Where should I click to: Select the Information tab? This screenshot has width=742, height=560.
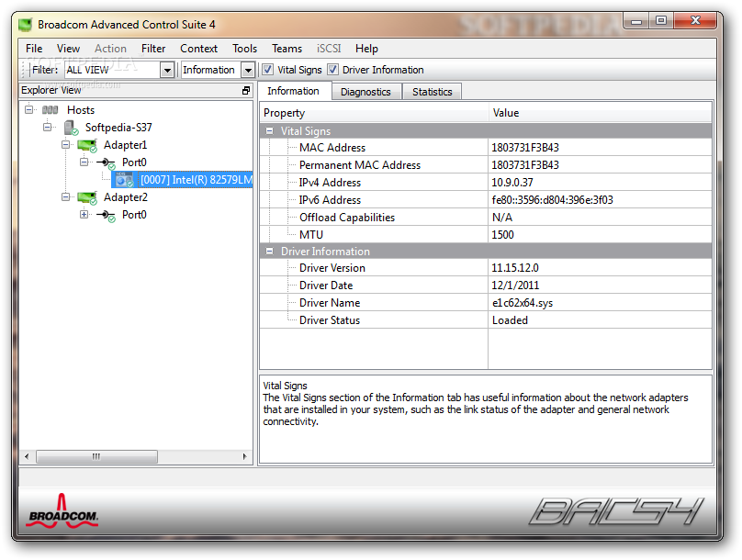pyautogui.click(x=293, y=91)
